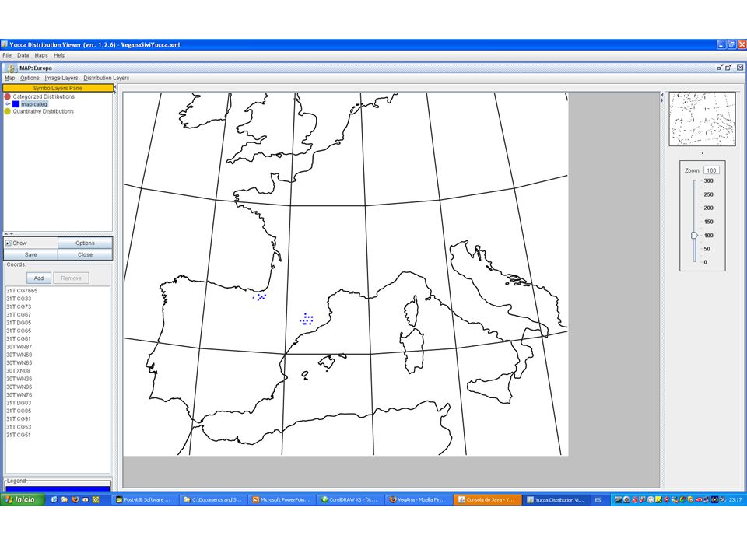Select coordinate 31T CG61 in list
This screenshot has height=560, width=747.
point(19,338)
